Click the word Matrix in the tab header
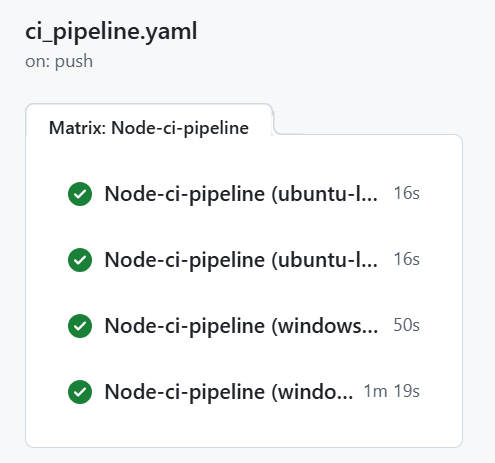The width and height of the screenshot is (495, 463). [x=77, y=128]
